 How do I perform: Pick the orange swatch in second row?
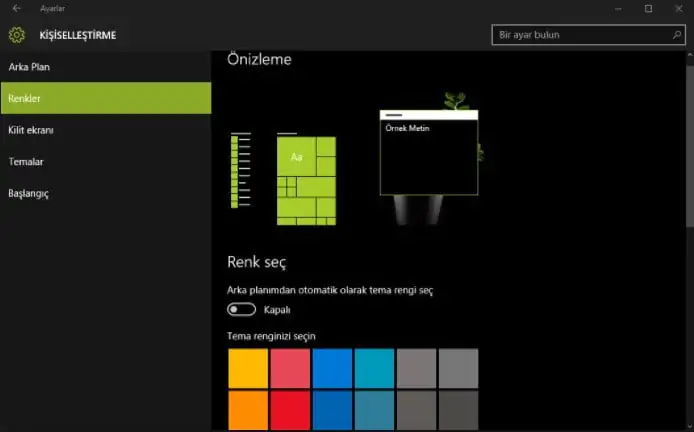tap(248, 410)
